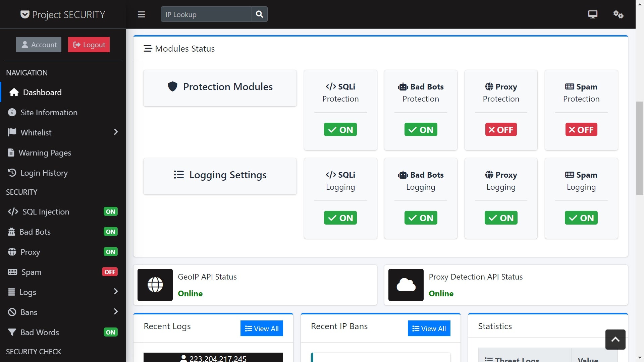Turn off SQLi Protection toggle
644x362 pixels.
coord(340,129)
